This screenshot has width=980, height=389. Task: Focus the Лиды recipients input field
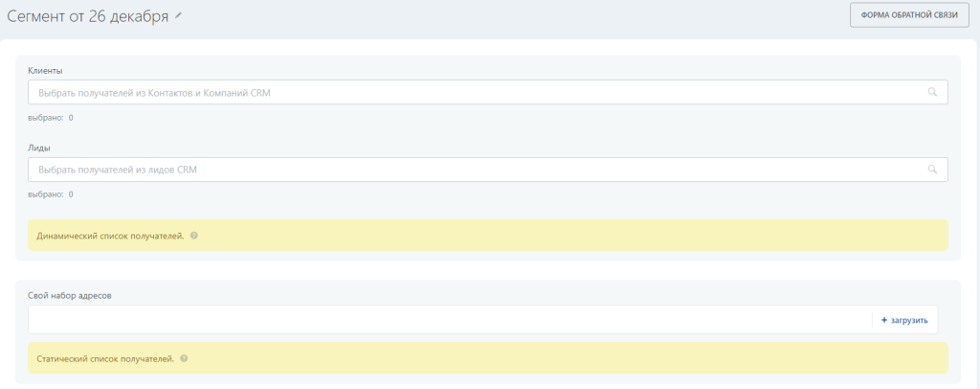pos(487,170)
